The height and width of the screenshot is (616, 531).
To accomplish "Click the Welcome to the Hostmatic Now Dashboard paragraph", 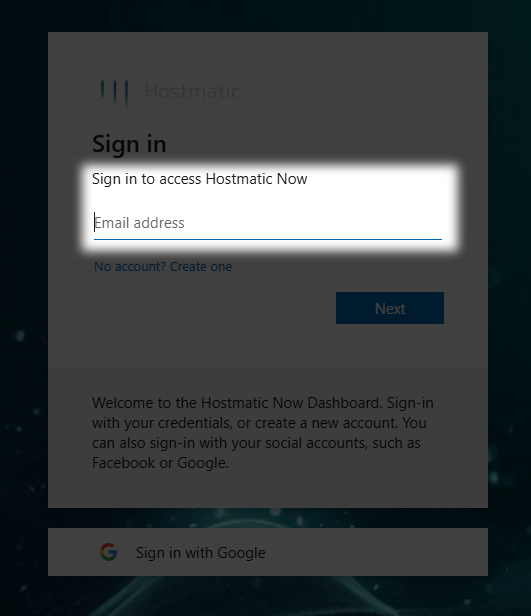I will tap(263, 433).
